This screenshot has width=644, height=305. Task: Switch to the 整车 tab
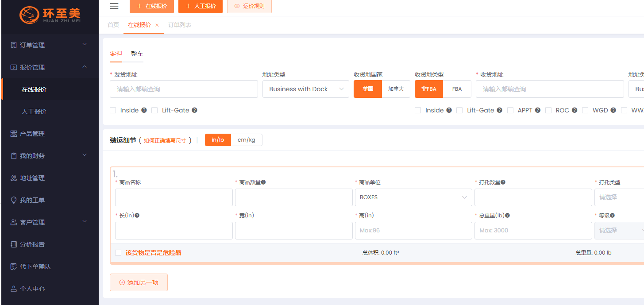[x=137, y=54]
